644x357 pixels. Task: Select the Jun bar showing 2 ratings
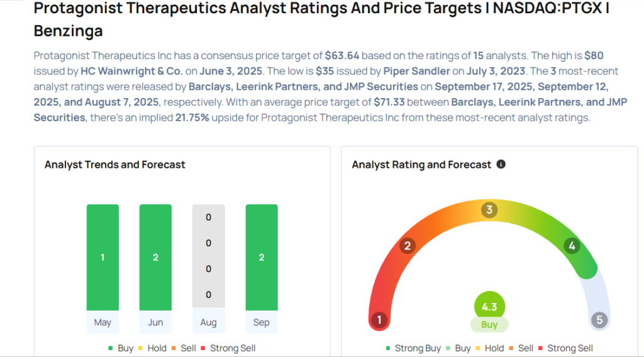(155, 257)
